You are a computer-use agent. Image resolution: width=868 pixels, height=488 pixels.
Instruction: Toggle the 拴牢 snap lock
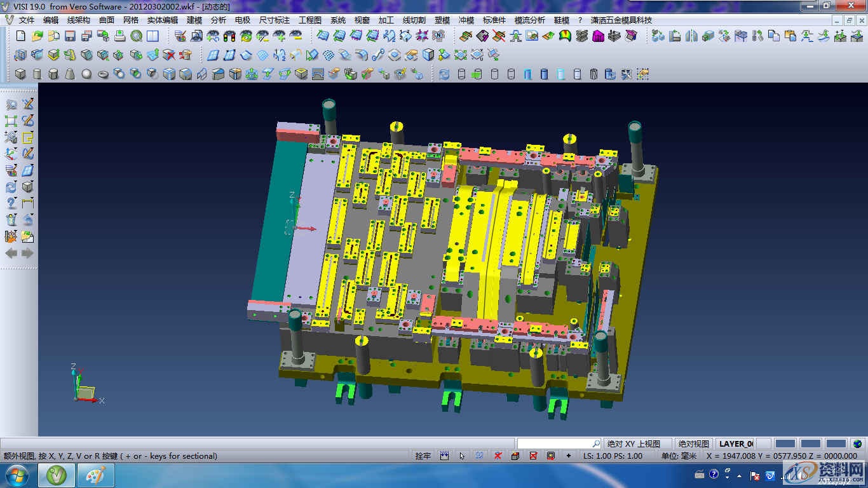pos(423,456)
